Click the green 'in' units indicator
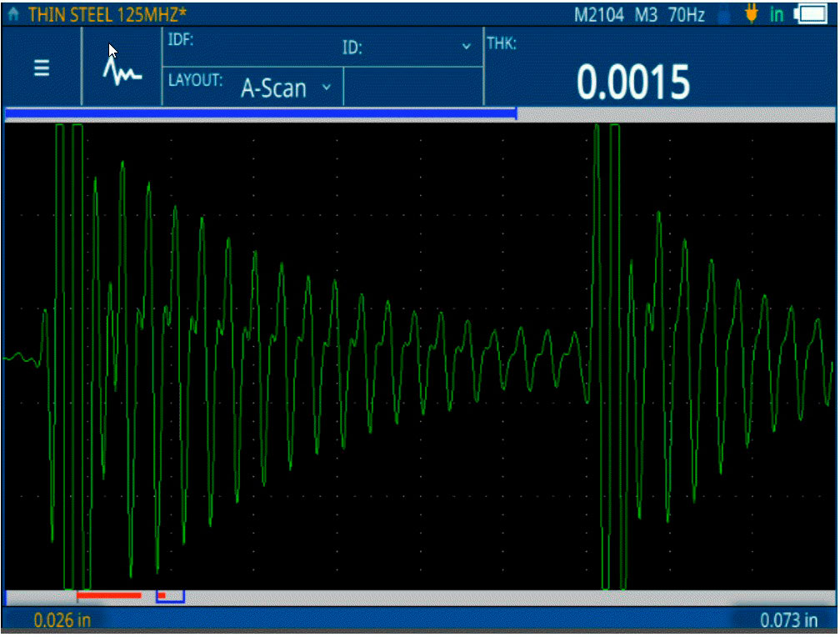 pyautogui.click(x=777, y=14)
